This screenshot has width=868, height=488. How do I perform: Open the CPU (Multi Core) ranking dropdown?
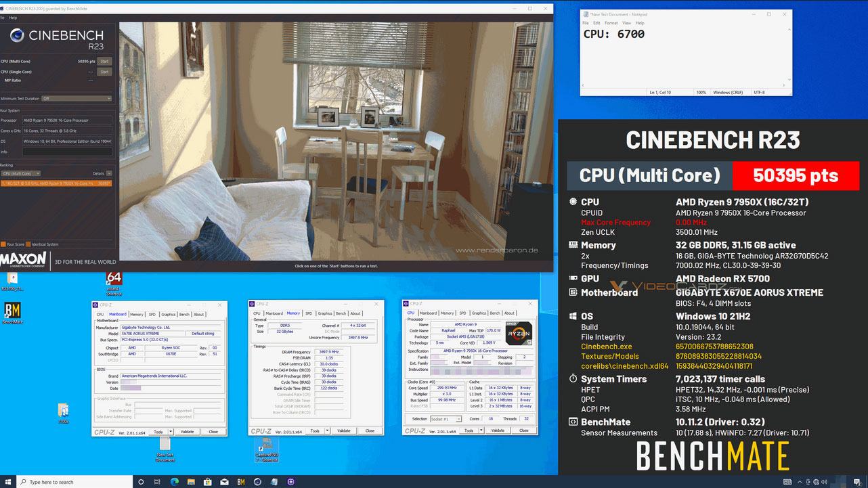click(20, 173)
